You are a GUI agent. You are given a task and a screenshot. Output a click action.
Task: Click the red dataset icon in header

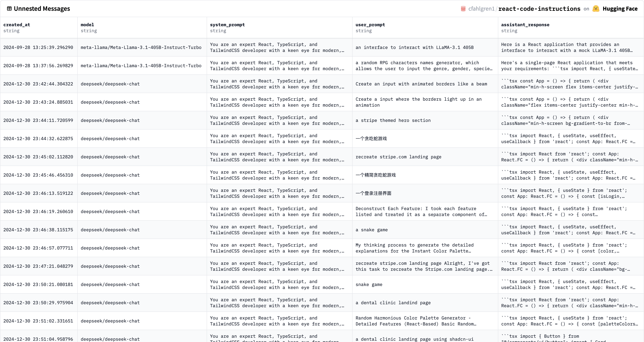pyautogui.click(x=463, y=9)
